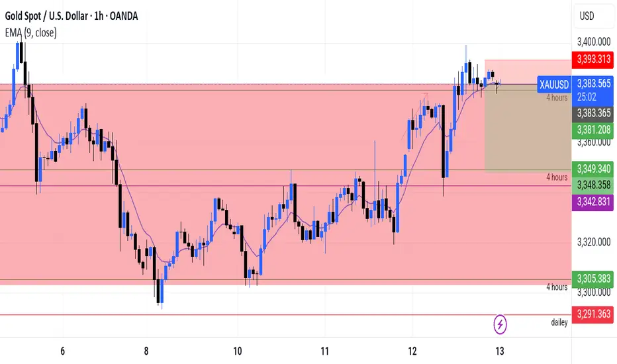
Task: Click the date label 12 on time axis
Action: (x=412, y=351)
